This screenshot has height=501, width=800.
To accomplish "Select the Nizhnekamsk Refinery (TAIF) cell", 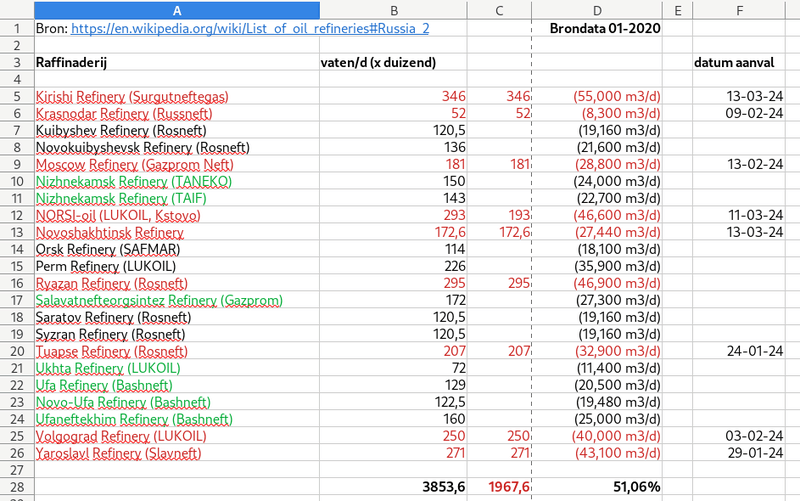I will pos(177,198).
